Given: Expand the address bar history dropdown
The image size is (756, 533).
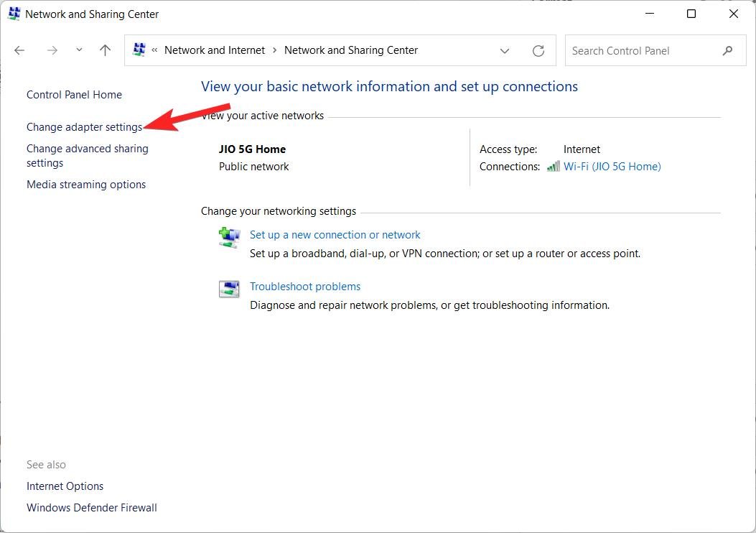Looking at the screenshot, I should click(x=505, y=50).
